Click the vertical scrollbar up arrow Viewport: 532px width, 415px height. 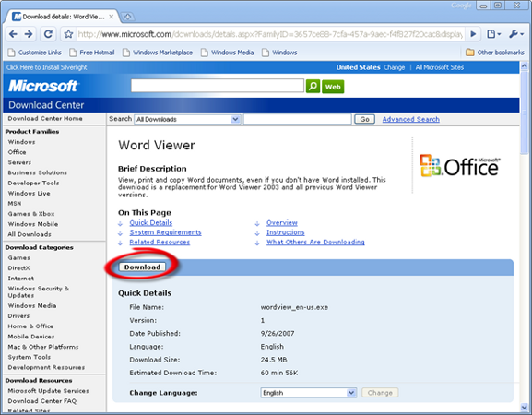click(525, 65)
